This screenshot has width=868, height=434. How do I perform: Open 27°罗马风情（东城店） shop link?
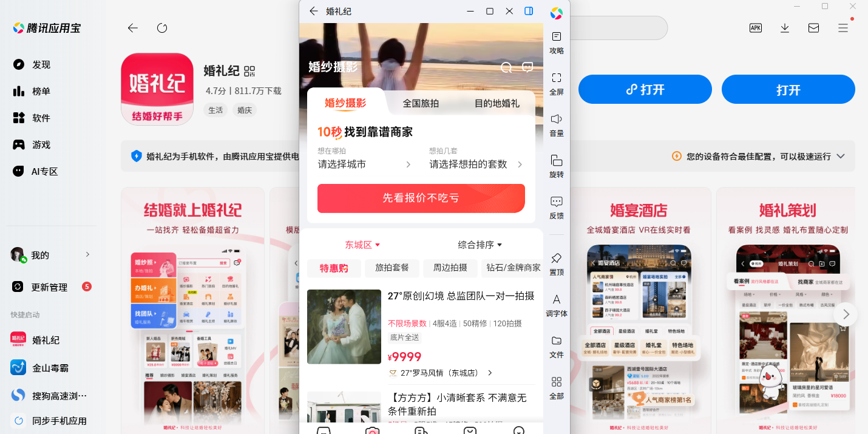click(441, 373)
